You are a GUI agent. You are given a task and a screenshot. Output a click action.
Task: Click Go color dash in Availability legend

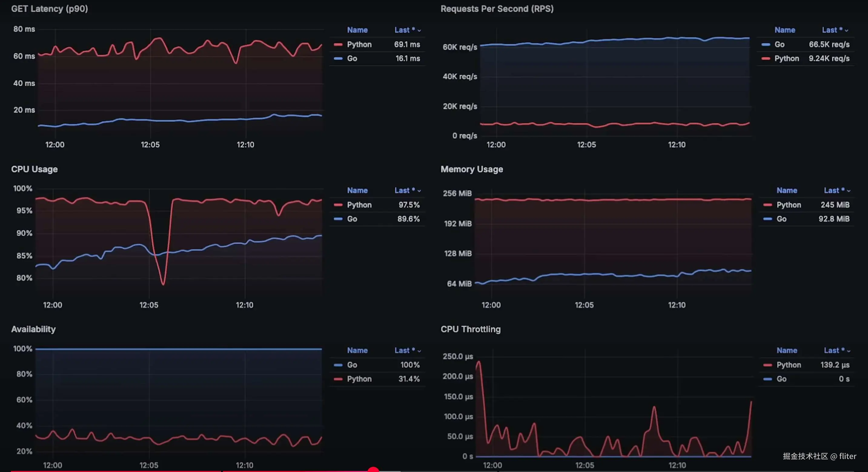(x=338, y=365)
